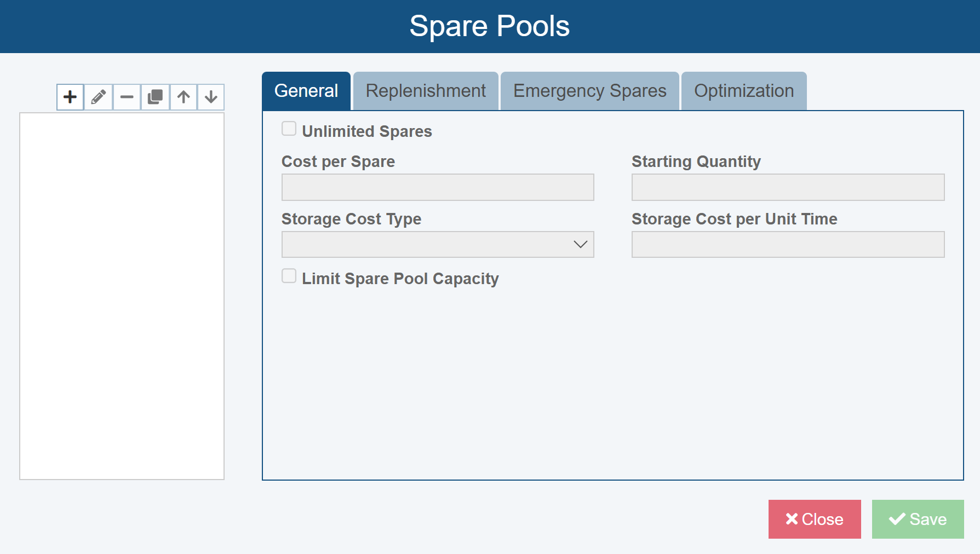
Task: Enable the Unlimited Spares checkbox
Action: (289, 129)
